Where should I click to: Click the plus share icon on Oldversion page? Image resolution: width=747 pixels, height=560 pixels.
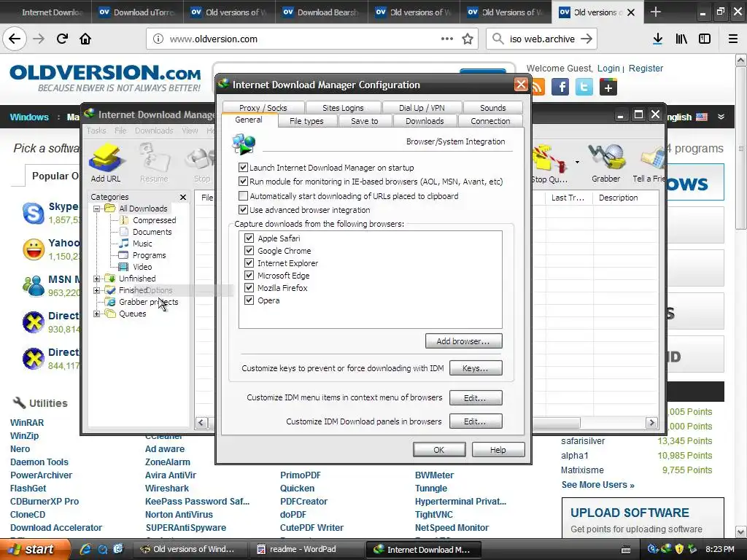tap(608, 87)
